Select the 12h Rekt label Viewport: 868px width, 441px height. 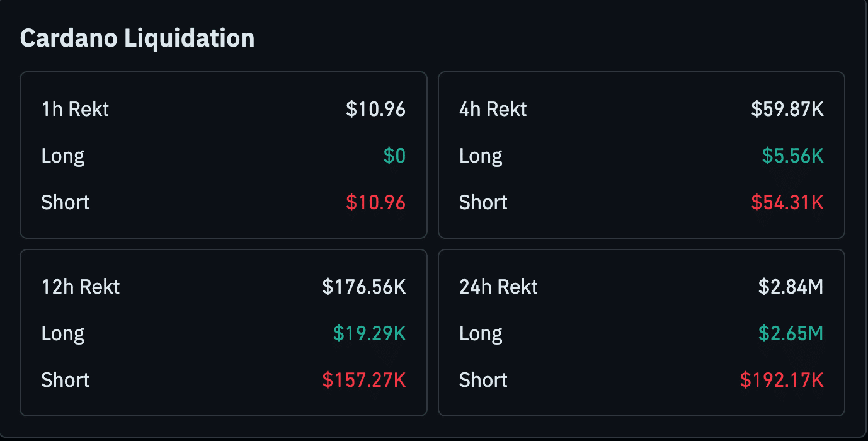[x=81, y=287]
